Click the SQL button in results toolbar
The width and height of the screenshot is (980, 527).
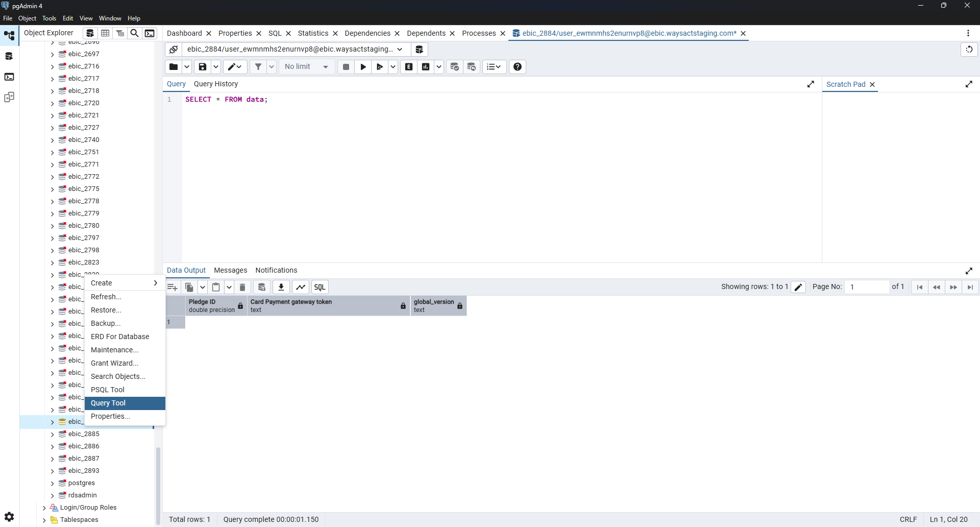point(320,287)
